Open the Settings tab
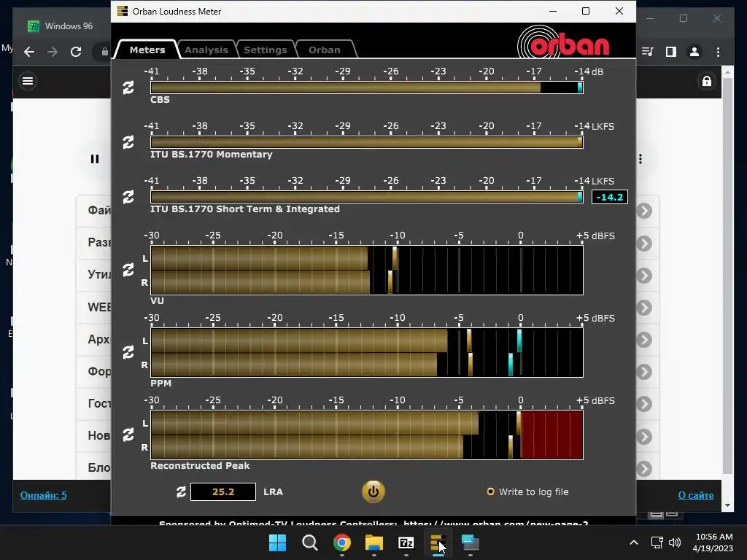 pos(266,50)
